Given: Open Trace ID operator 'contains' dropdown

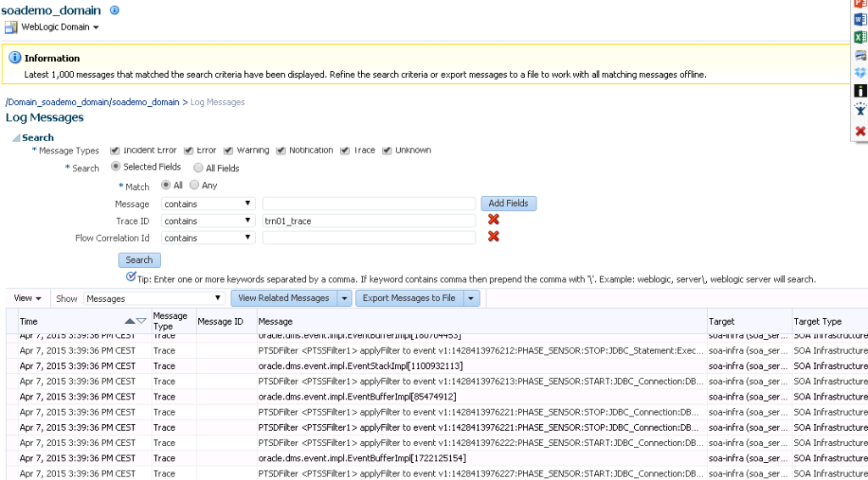Looking at the screenshot, I should [209, 220].
